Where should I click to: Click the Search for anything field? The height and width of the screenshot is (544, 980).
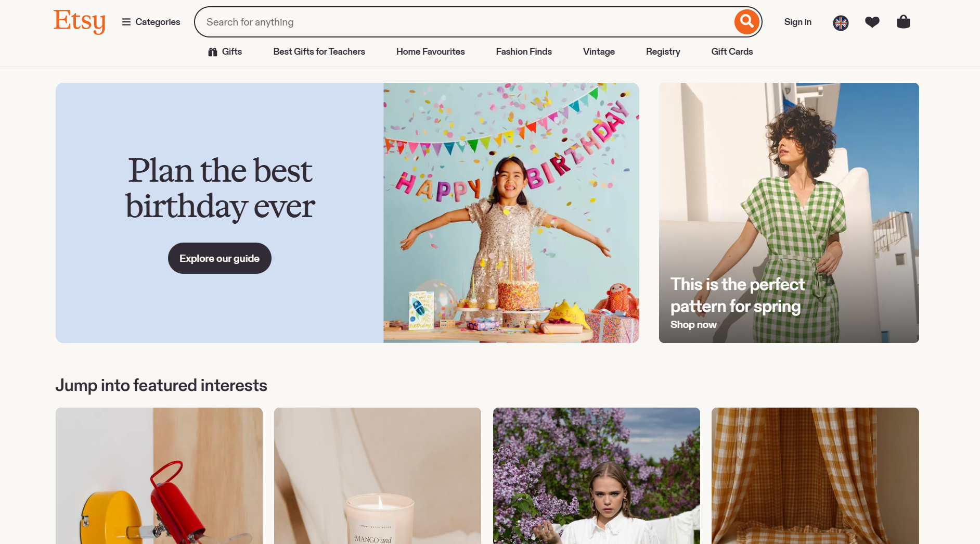(463, 22)
